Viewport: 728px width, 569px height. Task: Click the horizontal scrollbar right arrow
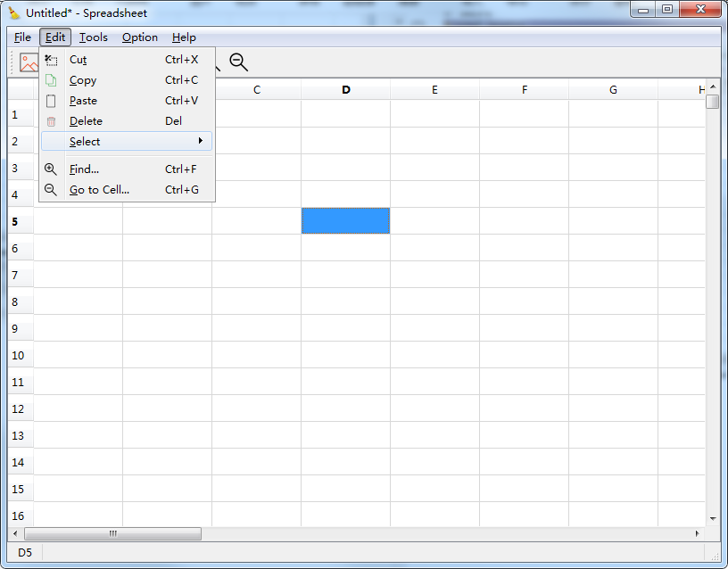[698, 533]
